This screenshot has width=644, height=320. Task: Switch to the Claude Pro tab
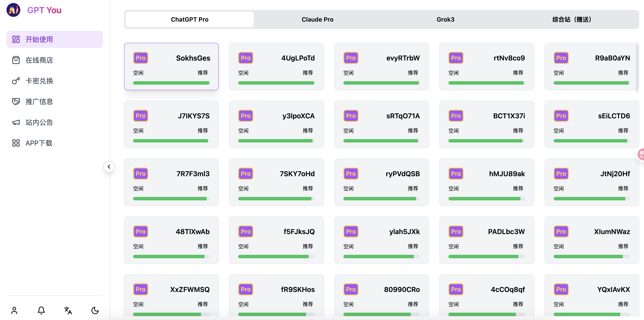pyautogui.click(x=317, y=19)
